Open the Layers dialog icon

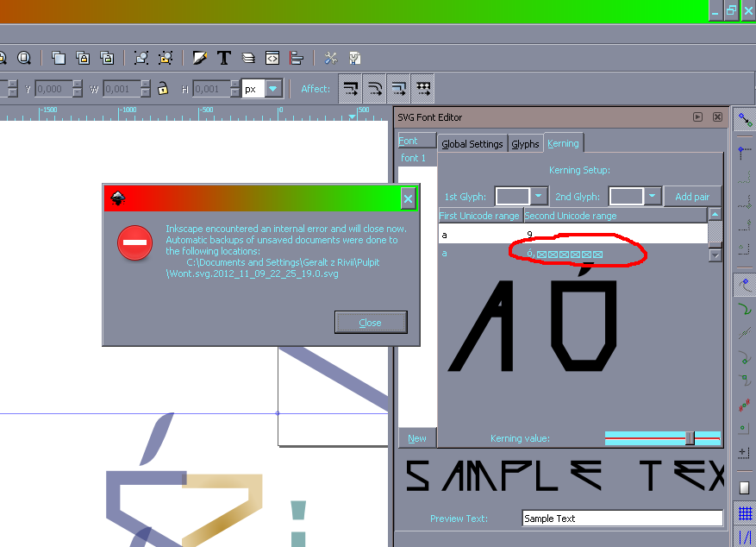coord(247,58)
